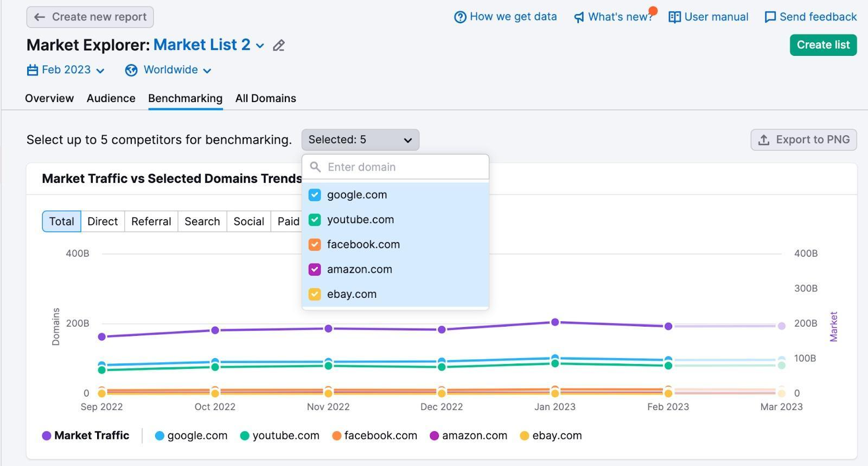Click Market Traffic data point at Jan 2023
The width and height of the screenshot is (868, 466).
[555, 322]
